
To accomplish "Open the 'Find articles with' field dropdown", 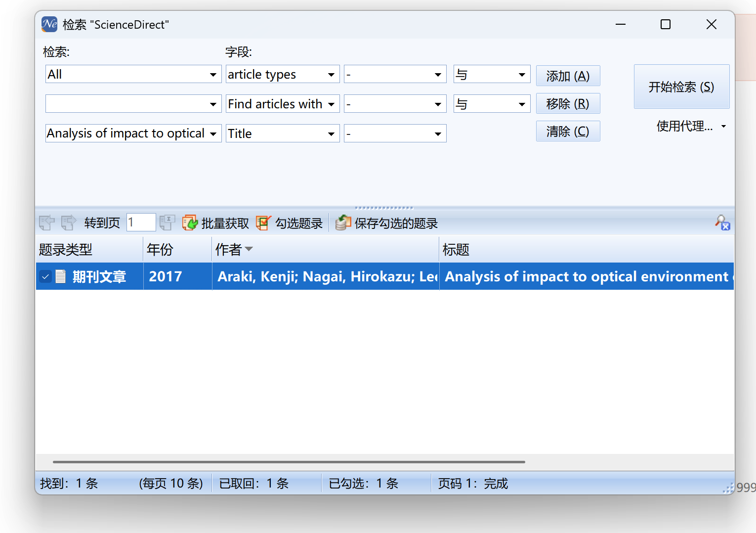I will pyautogui.click(x=331, y=104).
